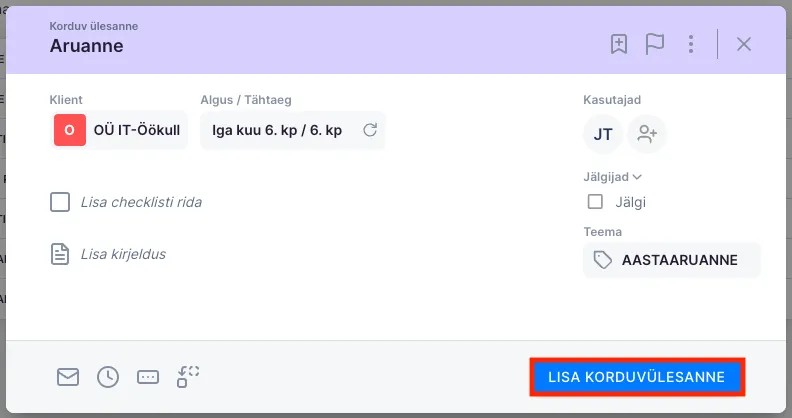Click the AASTAARUANNE theme tag
Image resolution: width=792 pixels, height=418 pixels.
coord(671,260)
